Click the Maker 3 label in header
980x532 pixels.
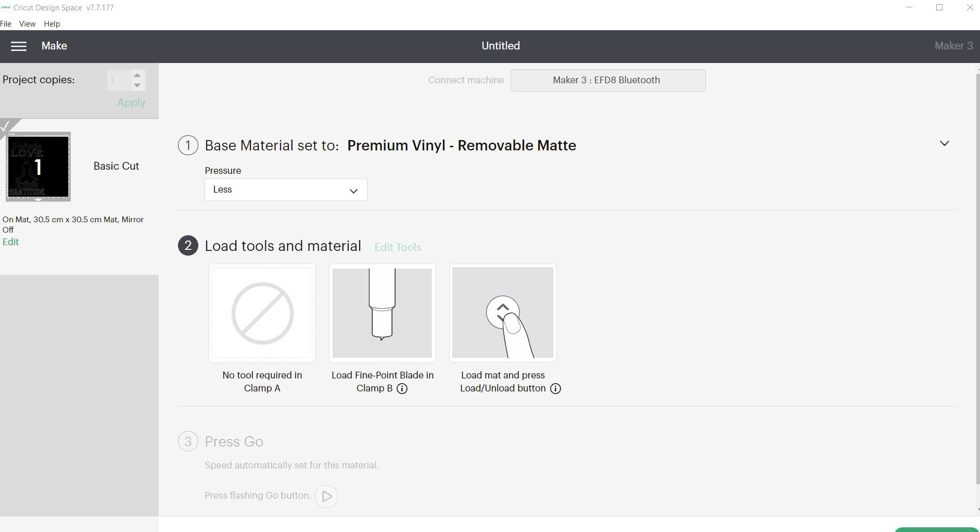pyautogui.click(x=953, y=46)
